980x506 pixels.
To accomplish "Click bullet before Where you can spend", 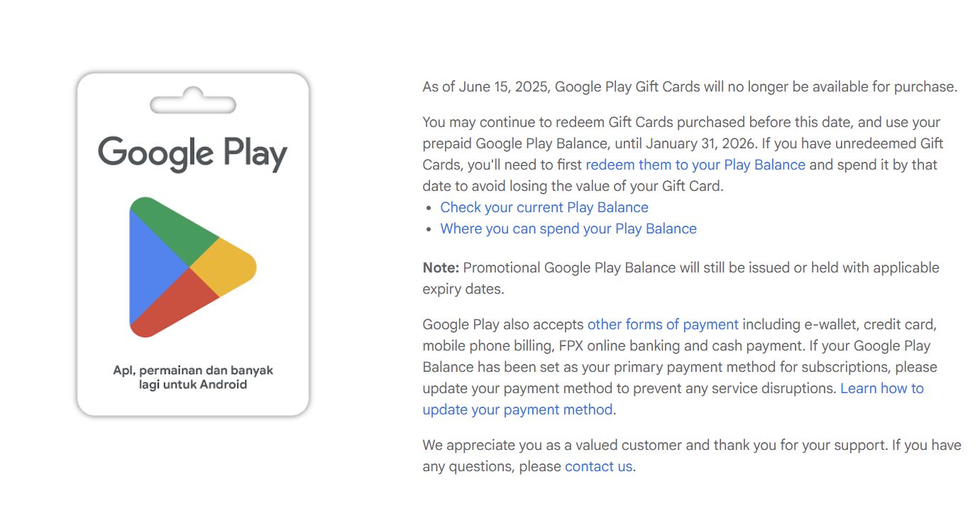I will 428,229.
